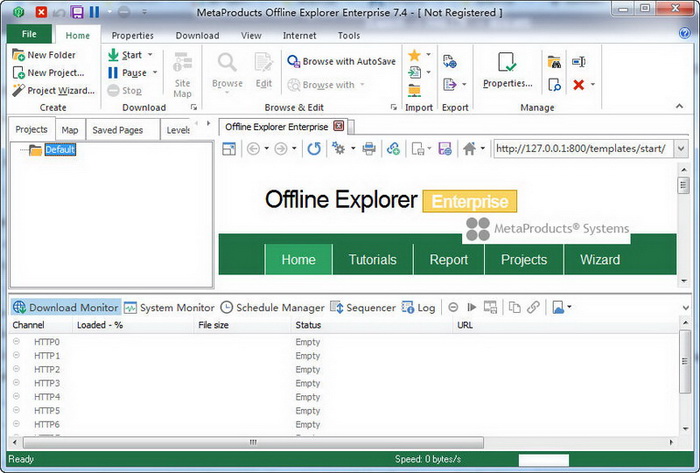This screenshot has height=473, width=700.
Task: Collapse the ribbon with chevron
Action: point(679,106)
